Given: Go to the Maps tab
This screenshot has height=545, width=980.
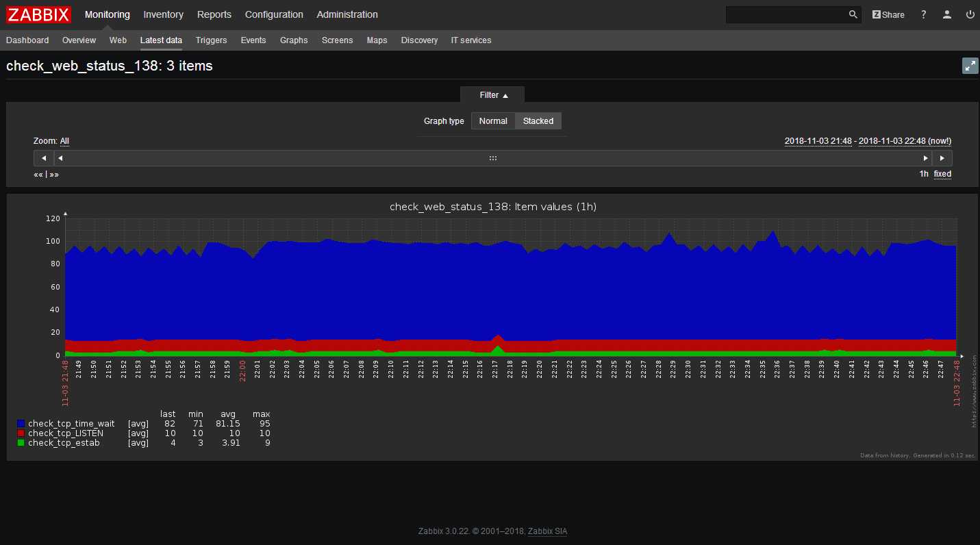Looking at the screenshot, I should click(x=377, y=40).
